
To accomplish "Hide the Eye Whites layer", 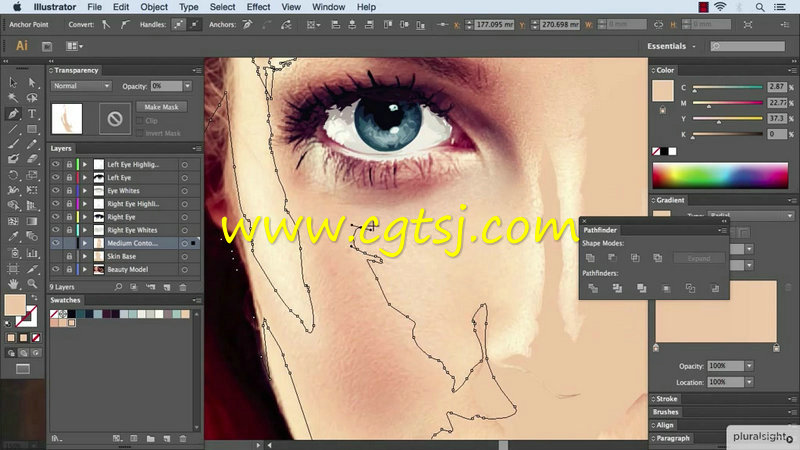I will click(56, 191).
